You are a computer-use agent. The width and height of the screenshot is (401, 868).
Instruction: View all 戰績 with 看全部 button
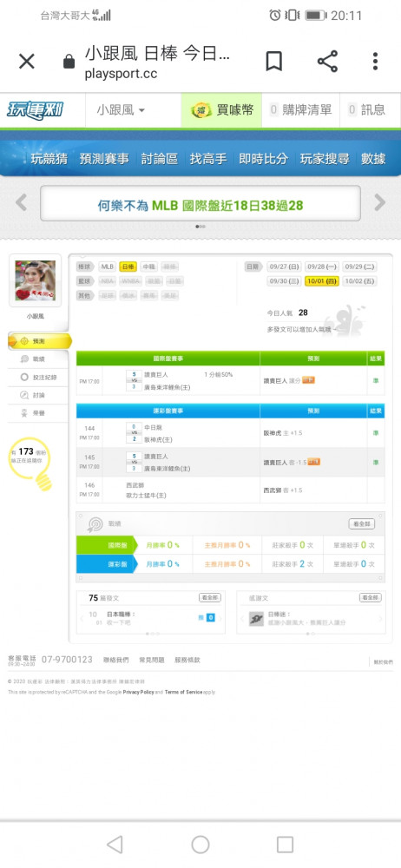362,523
